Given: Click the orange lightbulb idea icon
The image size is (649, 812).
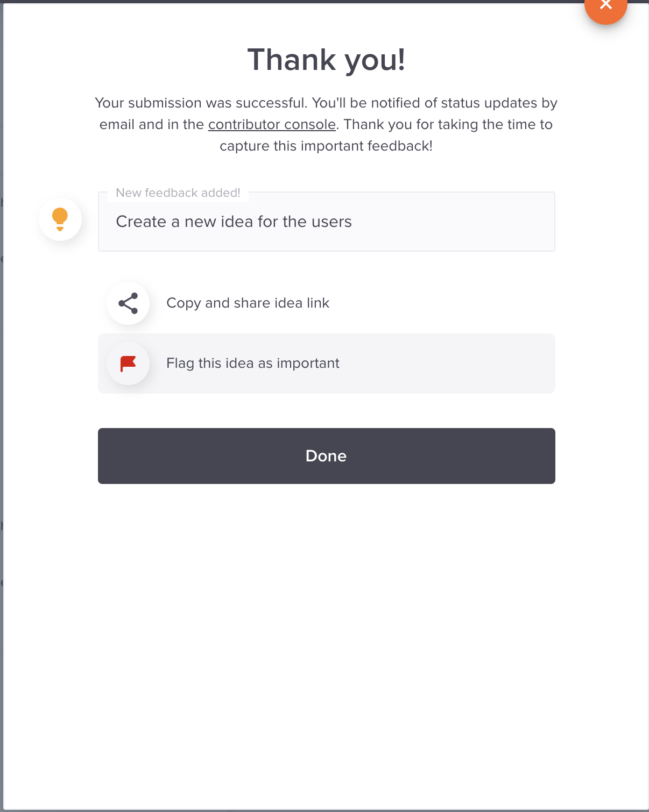Looking at the screenshot, I should pyautogui.click(x=60, y=219).
